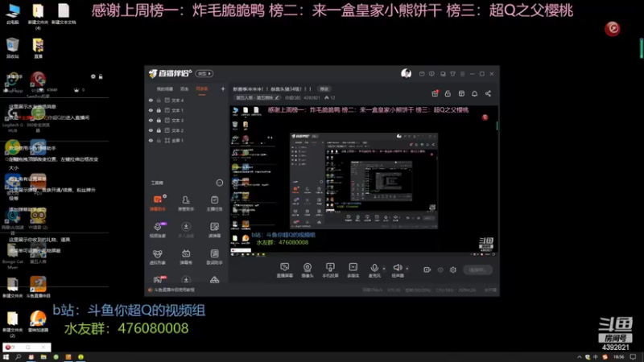Open the microphone tool with purple badge
644x362 pixels.
(x=158, y=230)
